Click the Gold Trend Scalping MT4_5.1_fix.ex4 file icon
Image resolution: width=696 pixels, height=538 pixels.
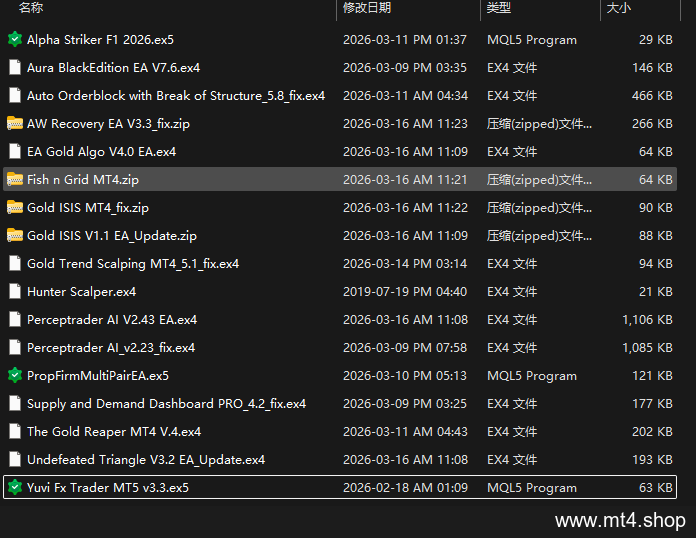tap(15, 263)
